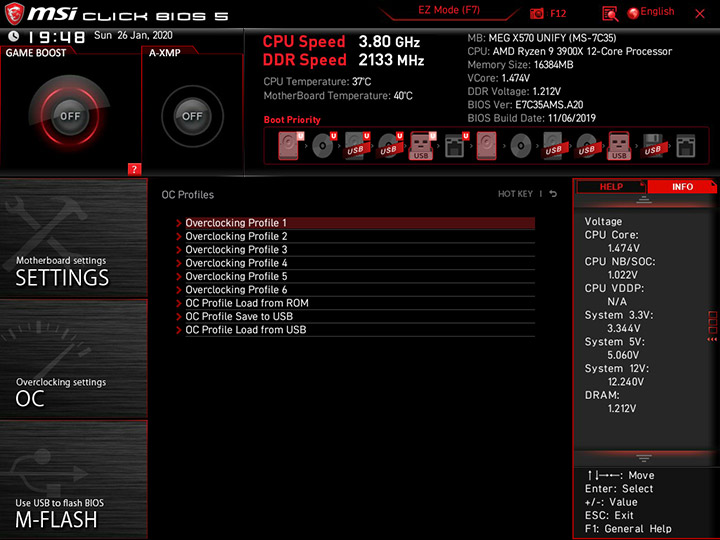
Task: Click the date Sun 26 Jan, 2020
Action: pyautogui.click(x=133, y=35)
